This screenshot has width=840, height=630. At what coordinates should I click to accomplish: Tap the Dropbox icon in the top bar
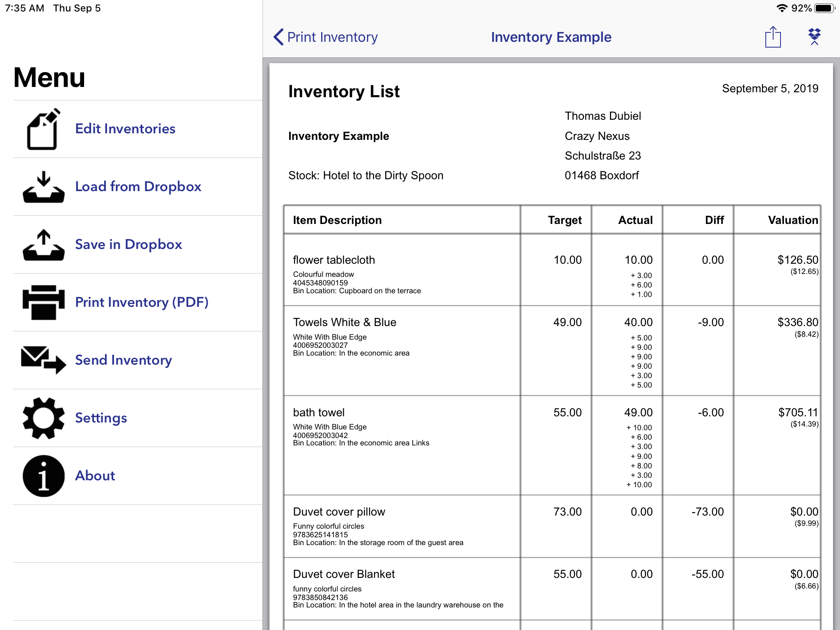coord(814,37)
